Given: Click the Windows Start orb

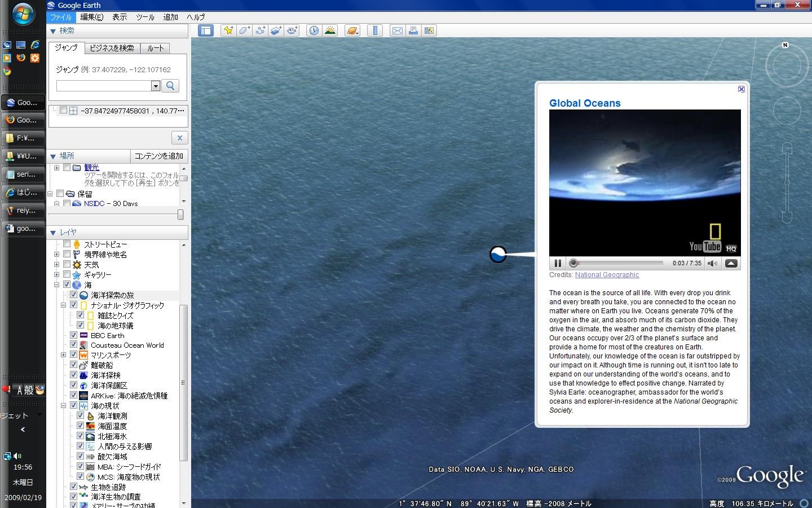Looking at the screenshot, I should click(23, 14).
